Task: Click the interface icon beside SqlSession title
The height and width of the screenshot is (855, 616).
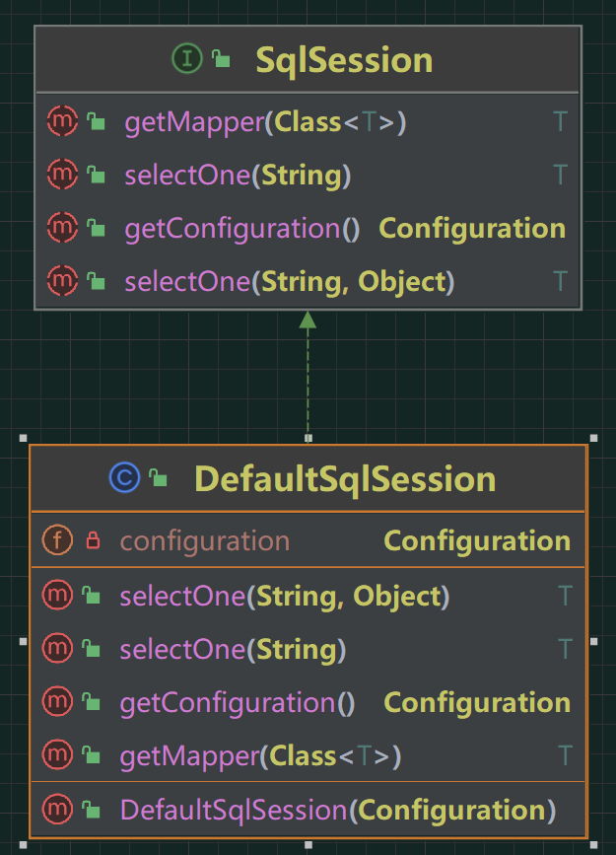Action: click(187, 58)
